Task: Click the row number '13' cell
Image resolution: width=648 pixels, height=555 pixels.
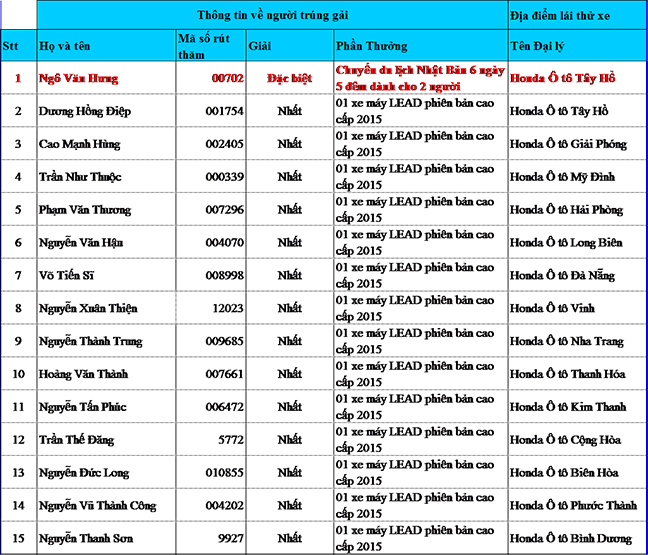Action: pos(19,472)
